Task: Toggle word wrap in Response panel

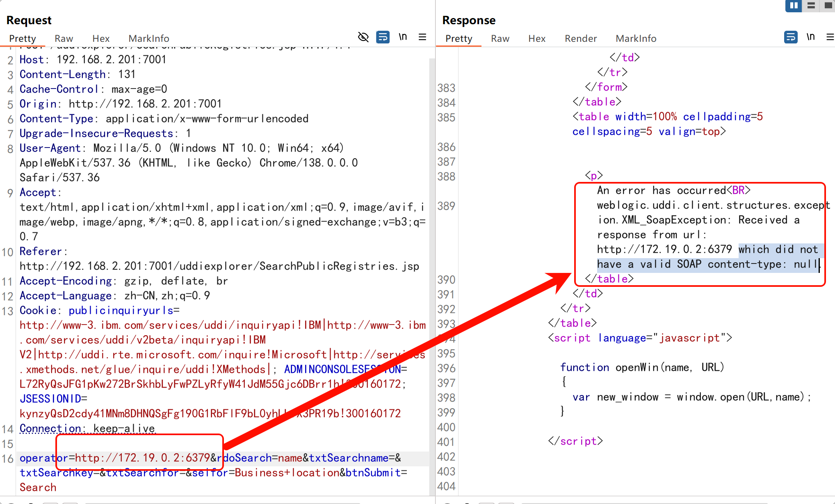Action: tap(790, 37)
